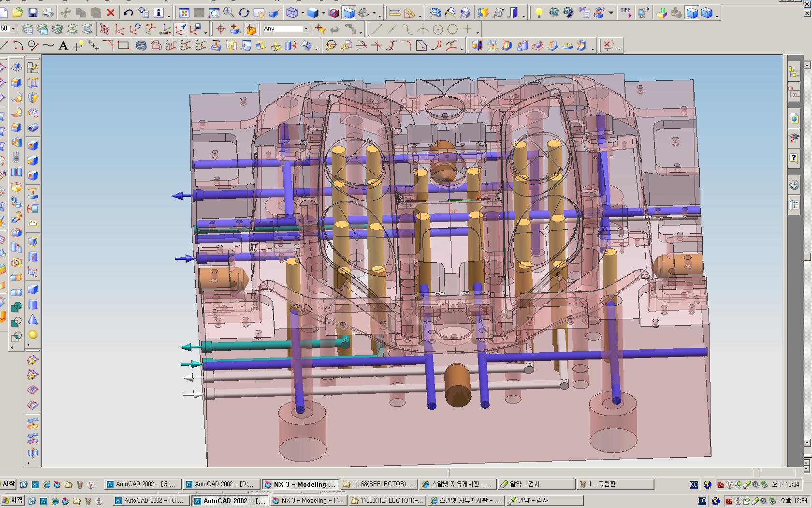Open '11_68(REFLECTOR)' folder in upper taskbar
Screen dimensions: 812x508
click(378, 484)
